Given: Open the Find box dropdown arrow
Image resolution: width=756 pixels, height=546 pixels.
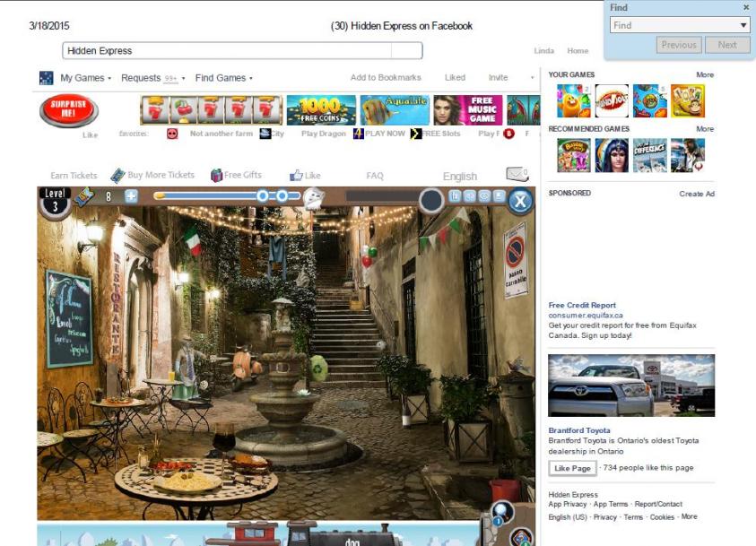Looking at the screenshot, I should 743,25.
